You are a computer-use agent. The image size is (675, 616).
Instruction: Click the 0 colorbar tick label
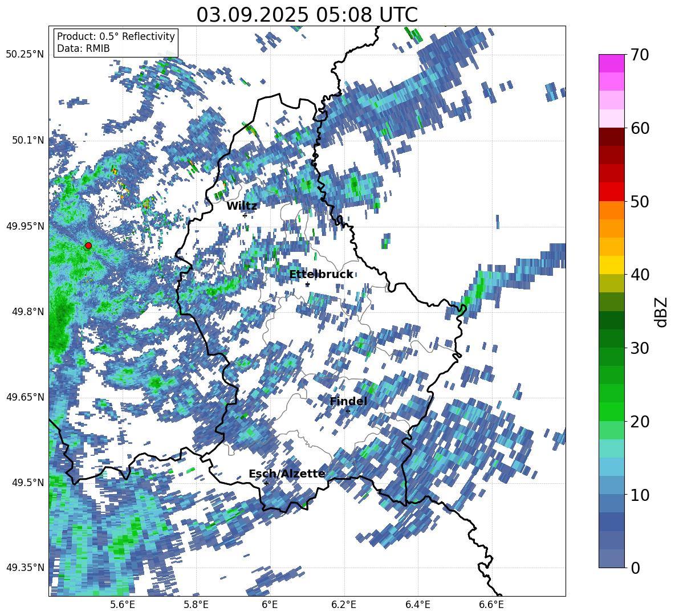point(635,568)
